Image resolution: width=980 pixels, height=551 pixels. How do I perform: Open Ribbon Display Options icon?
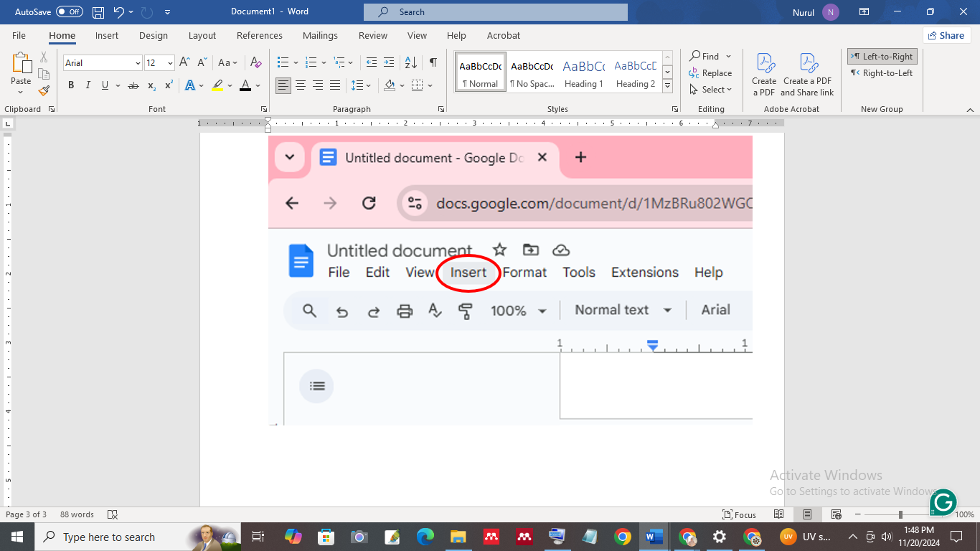point(864,12)
